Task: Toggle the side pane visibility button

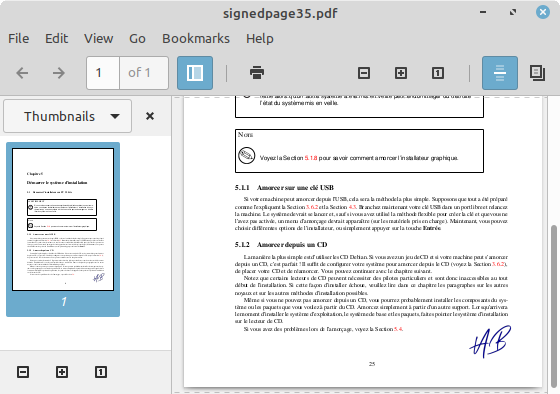Action: click(195, 73)
